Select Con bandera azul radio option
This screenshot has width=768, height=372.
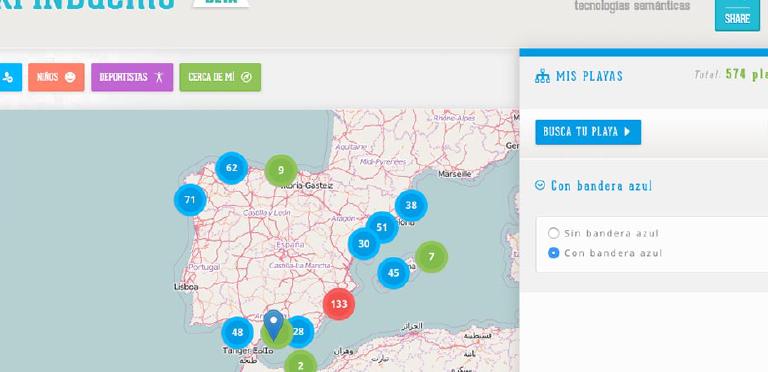point(553,253)
